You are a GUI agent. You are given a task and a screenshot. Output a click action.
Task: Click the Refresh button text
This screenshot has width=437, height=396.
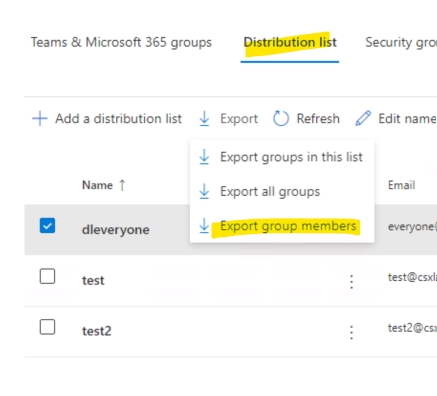click(x=318, y=119)
